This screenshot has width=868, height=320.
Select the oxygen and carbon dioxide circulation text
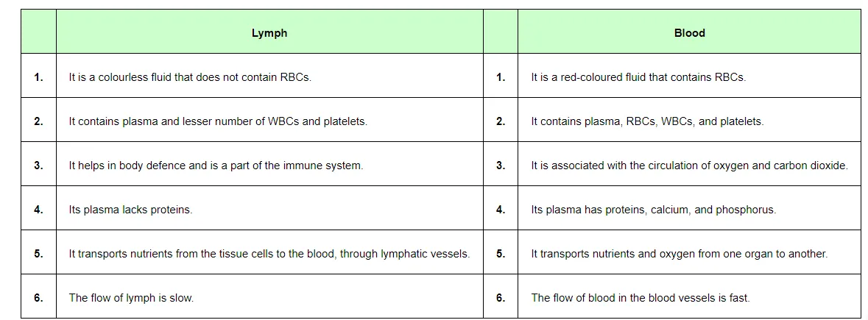click(x=689, y=166)
